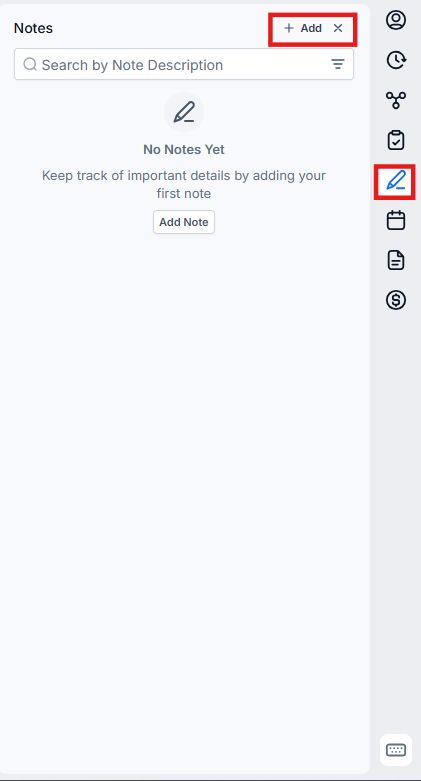Open the keyboard shortcuts icon at bottom
The height and width of the screenshot is (781, 421).
[x=396, y=750]
